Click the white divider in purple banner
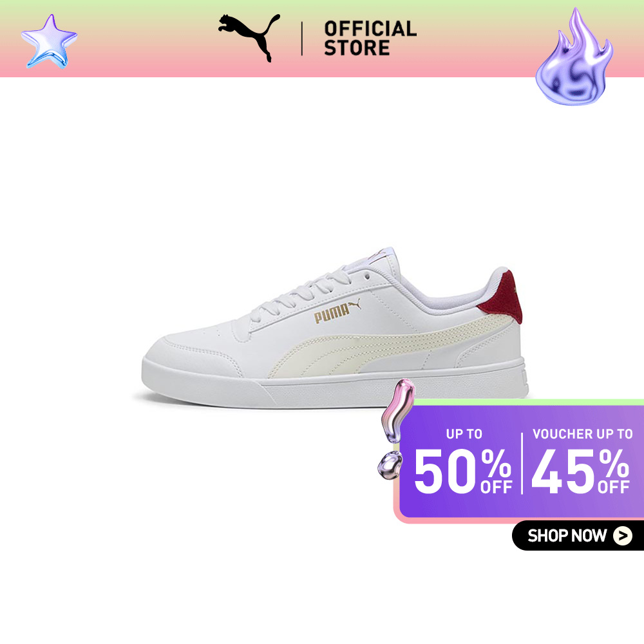 pos(522,463)
